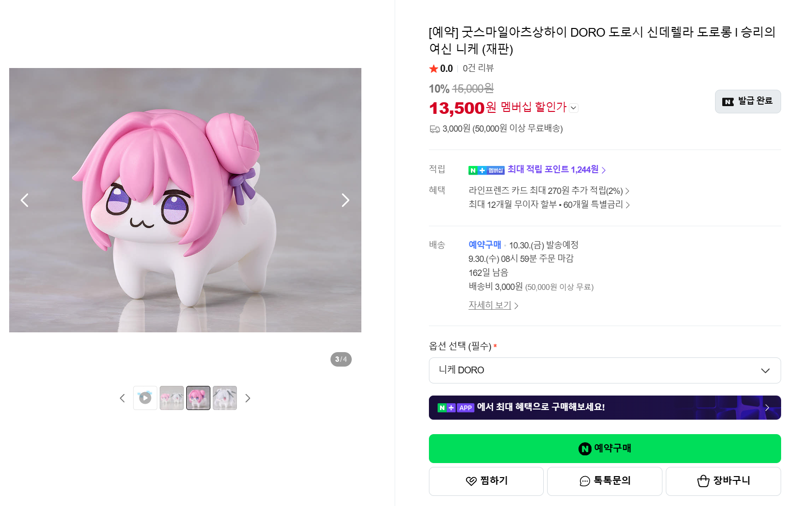Expand the membership discount price details

(574, 108)
